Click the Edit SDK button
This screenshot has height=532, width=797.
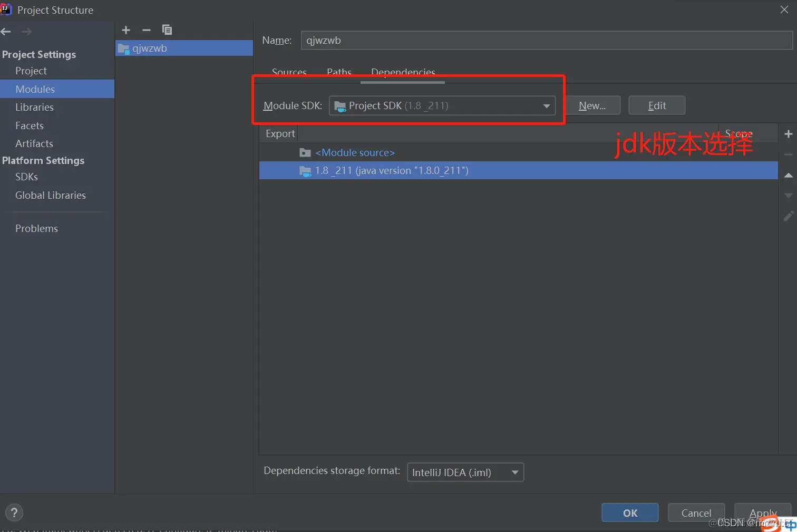pos(657,105)
